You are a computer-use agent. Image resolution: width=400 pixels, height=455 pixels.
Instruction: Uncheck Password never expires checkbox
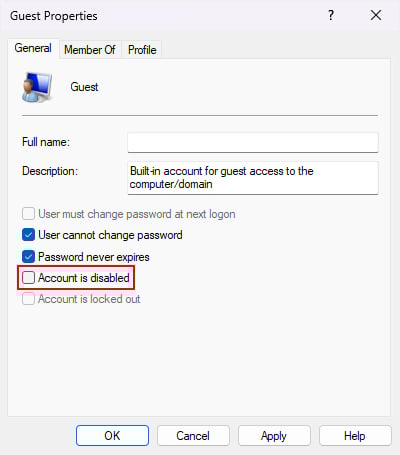click(x=28, y=257)
